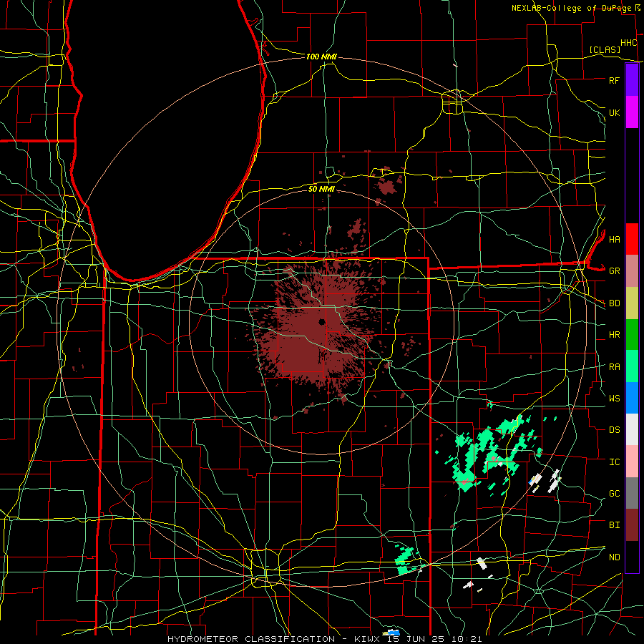Click the "15 JUN 25 10:21" timestamp
Viewport: 644px width, 644px height.
(434, 639)
